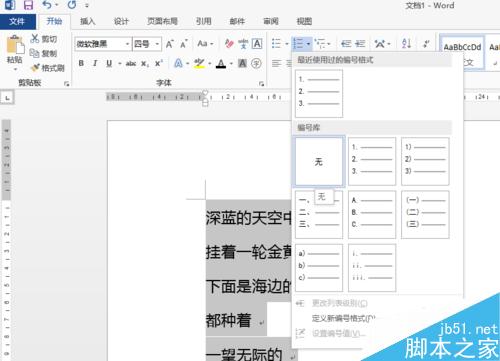500x361 pixels.
Task: Select the i. ii. iii. numbering format
Action: (372, 268)
